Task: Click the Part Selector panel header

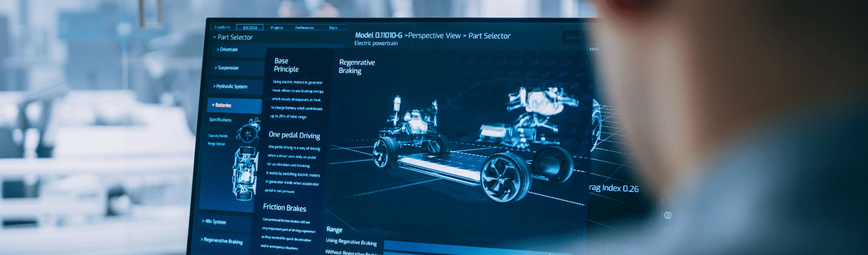Action: 233,37
